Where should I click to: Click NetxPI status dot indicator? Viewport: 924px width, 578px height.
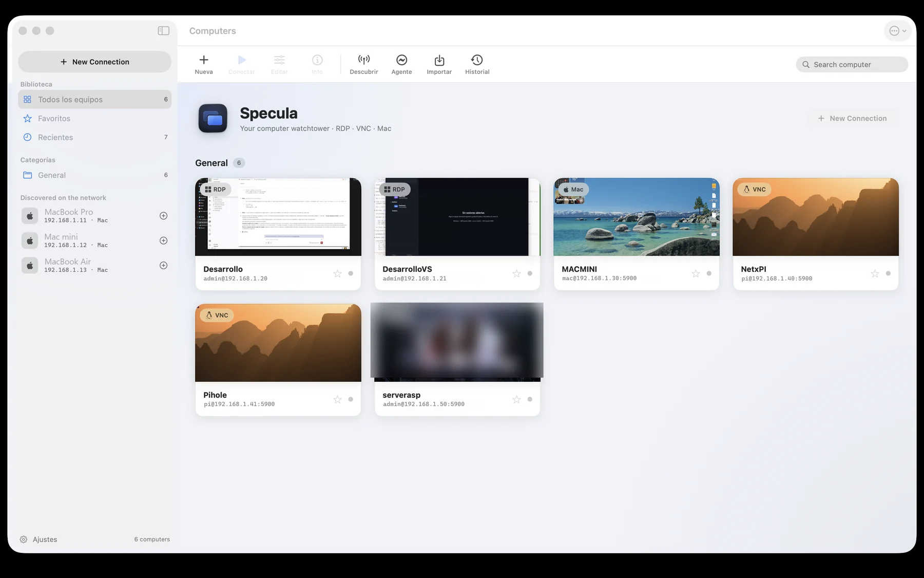coord(888,273)
